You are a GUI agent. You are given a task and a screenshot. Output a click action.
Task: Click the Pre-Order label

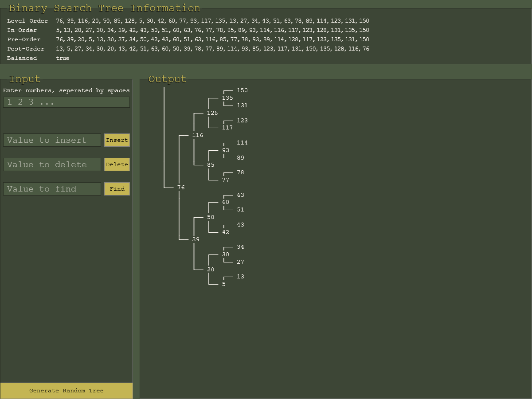click(24, 39)
